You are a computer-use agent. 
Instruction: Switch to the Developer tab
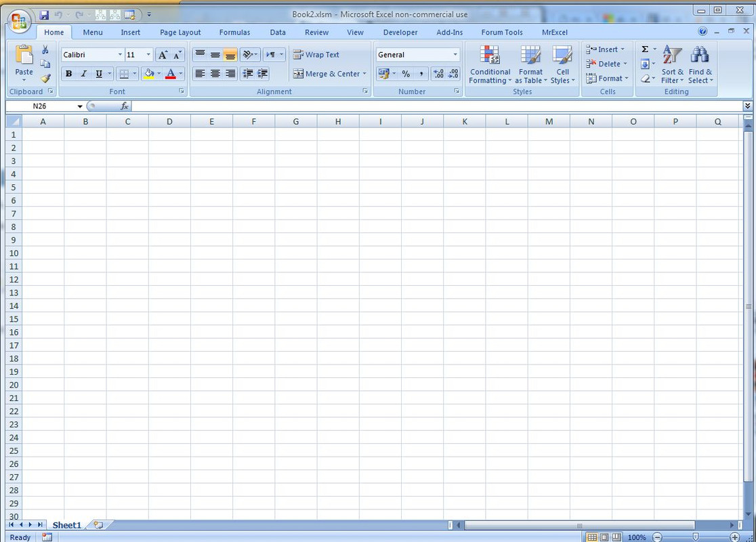tap(400, 33)
